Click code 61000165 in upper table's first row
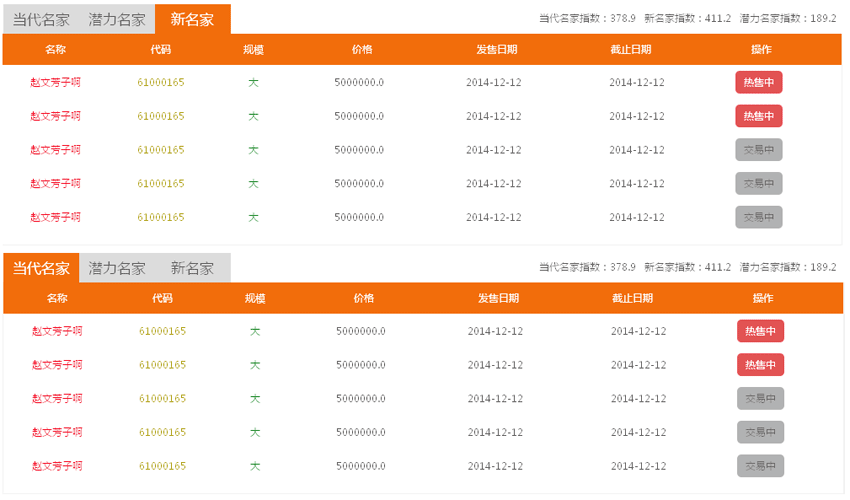Screen dimensions: 850x500 [160, 82]
